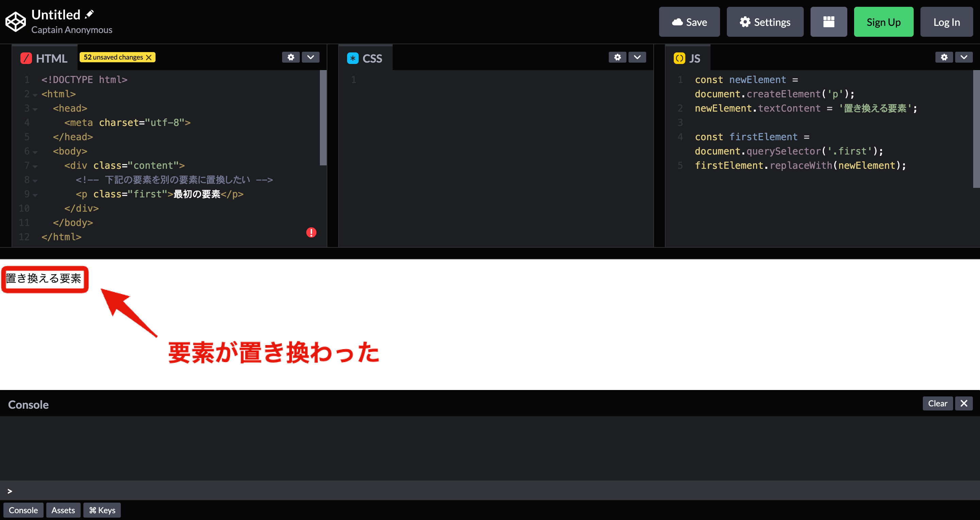Expand the HTML panel options chevron
The height and width of the screenshot is (520, 980).
310,57
